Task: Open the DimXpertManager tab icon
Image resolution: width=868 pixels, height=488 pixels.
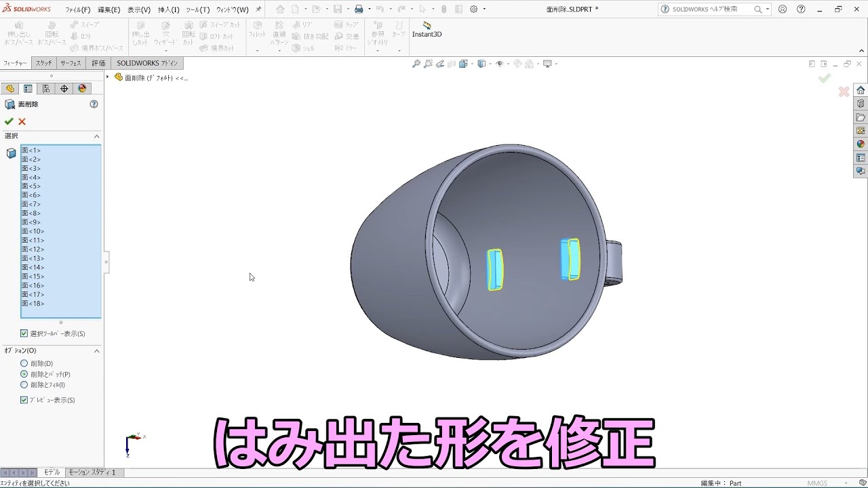Action: click(64, 89)
